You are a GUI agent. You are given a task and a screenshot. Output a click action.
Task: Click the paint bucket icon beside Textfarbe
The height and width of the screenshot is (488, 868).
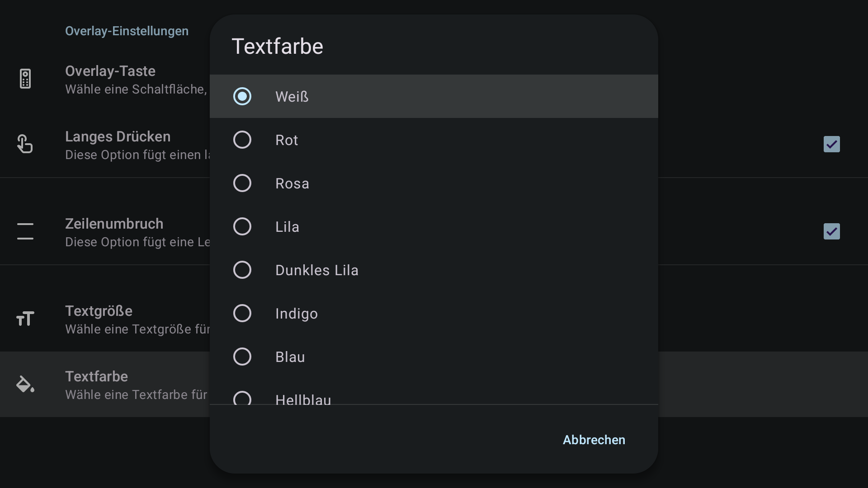click(x=25, y=384)
